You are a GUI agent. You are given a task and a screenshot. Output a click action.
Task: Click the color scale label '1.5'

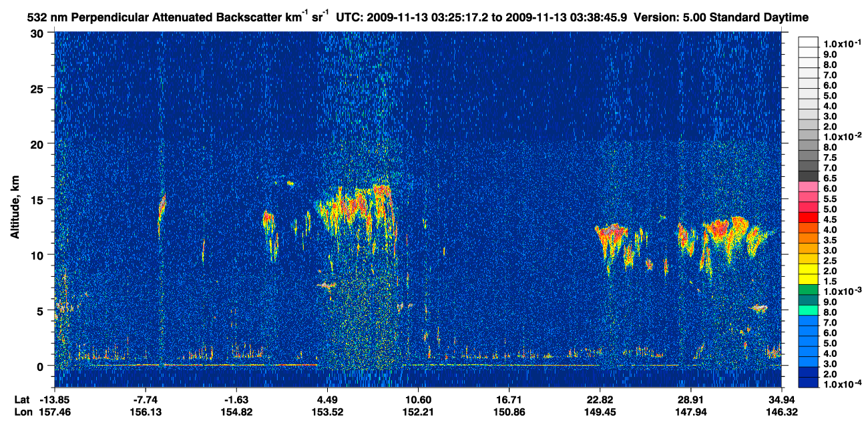tap(831, 282)
